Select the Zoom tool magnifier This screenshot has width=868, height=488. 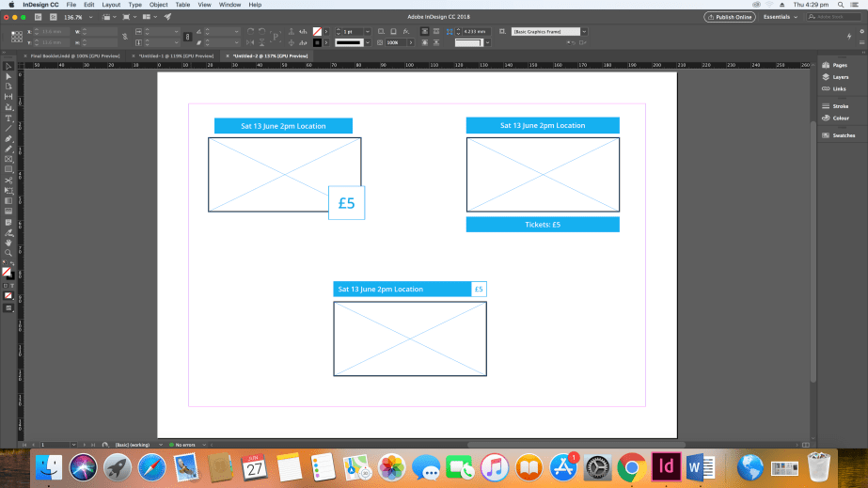point(8,254)
